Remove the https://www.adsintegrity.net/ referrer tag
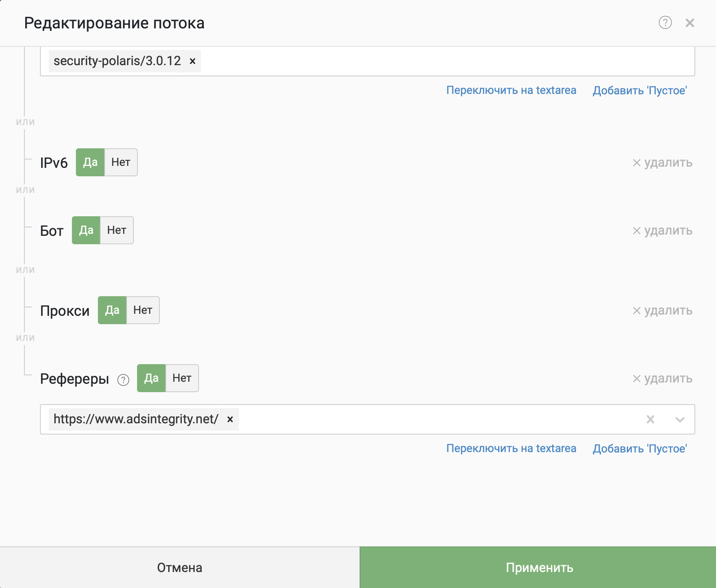 pos(230,419)
